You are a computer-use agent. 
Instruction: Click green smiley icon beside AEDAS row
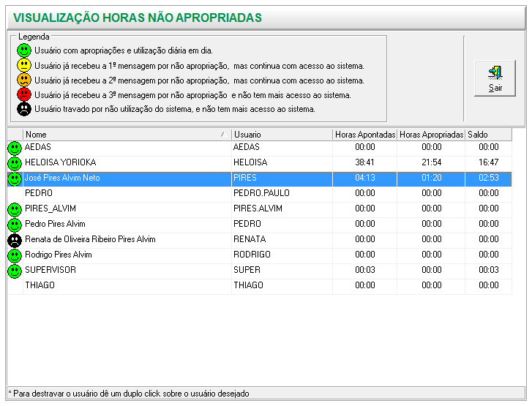(x=14, y=148)
